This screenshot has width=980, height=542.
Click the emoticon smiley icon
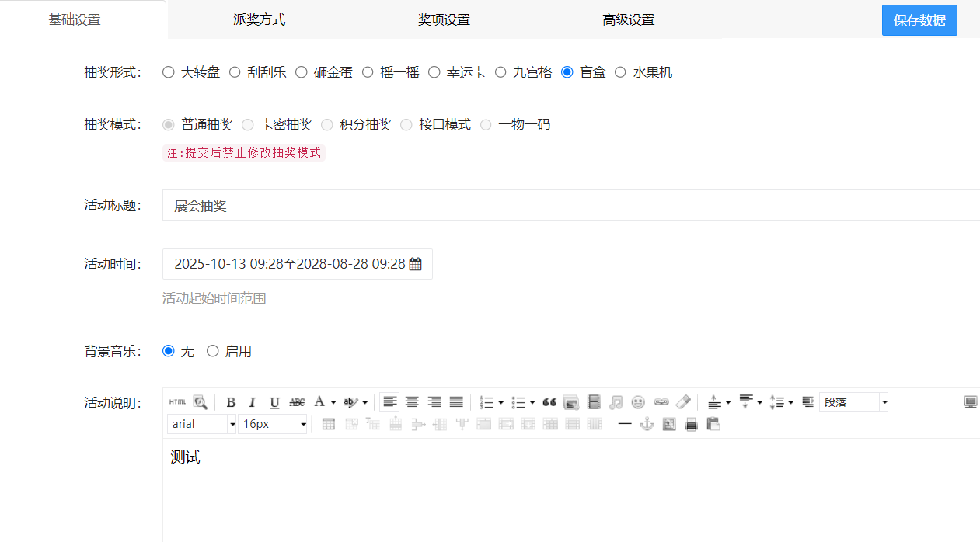pyautogui.click(x=638, y=402)
